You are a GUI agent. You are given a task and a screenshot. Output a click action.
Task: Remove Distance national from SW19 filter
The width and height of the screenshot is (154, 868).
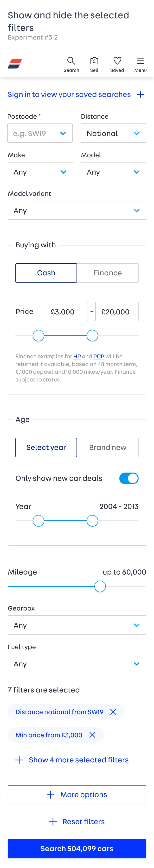click(x=113, y=712)
